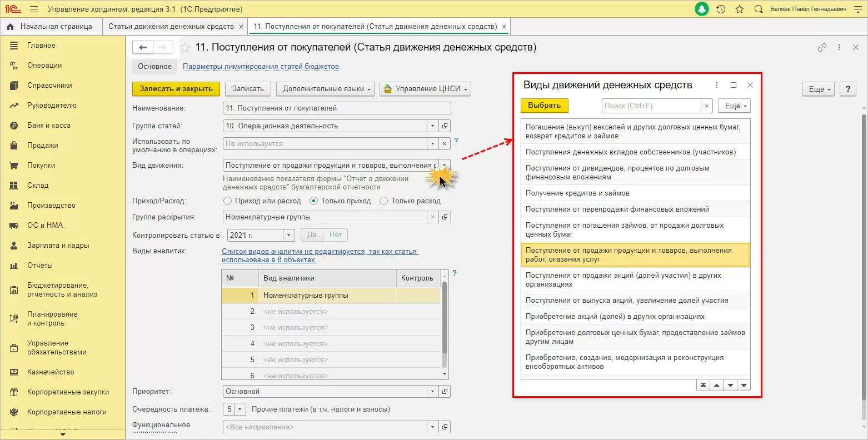Screen dimensions: 868x440
Task: Open the Продажи section
Action: [x=42, y=146]
